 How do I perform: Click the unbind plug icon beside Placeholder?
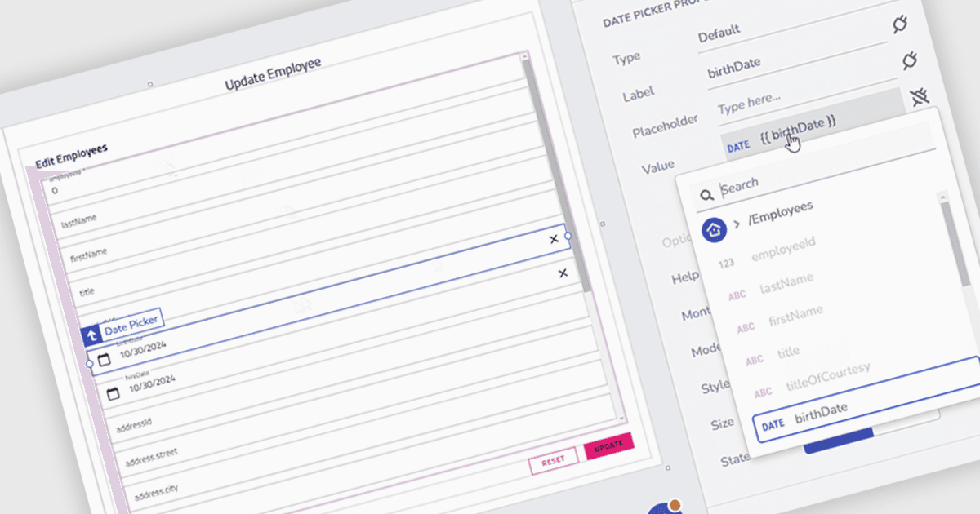coord(920,99)
